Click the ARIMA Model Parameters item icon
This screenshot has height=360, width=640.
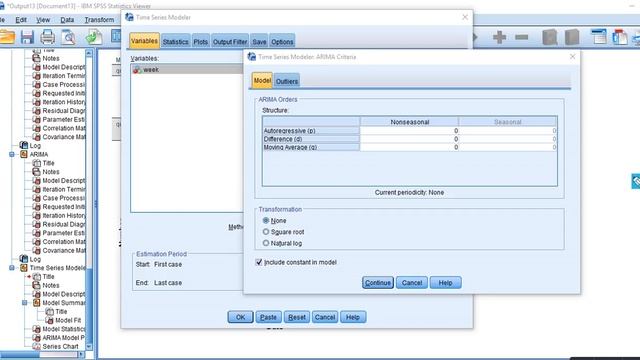tap(36, 338)
